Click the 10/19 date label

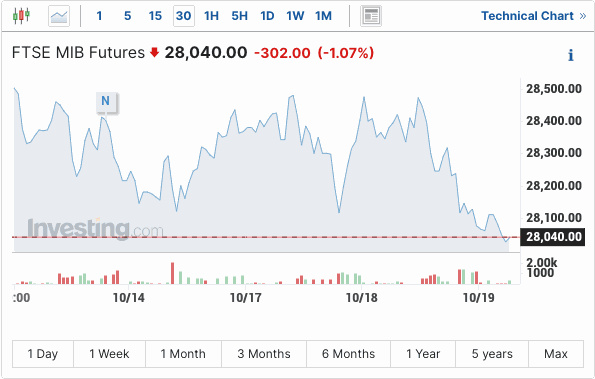click(479, 298)
